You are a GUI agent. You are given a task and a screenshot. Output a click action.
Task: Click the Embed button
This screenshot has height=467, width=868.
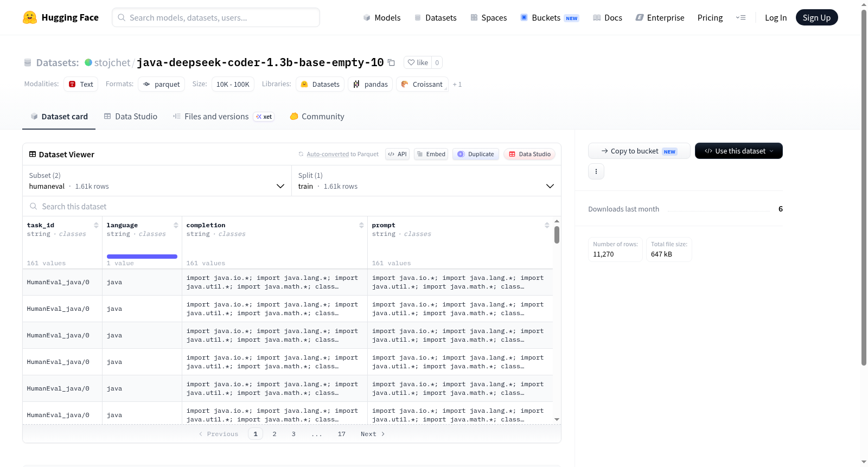point(431,154)
